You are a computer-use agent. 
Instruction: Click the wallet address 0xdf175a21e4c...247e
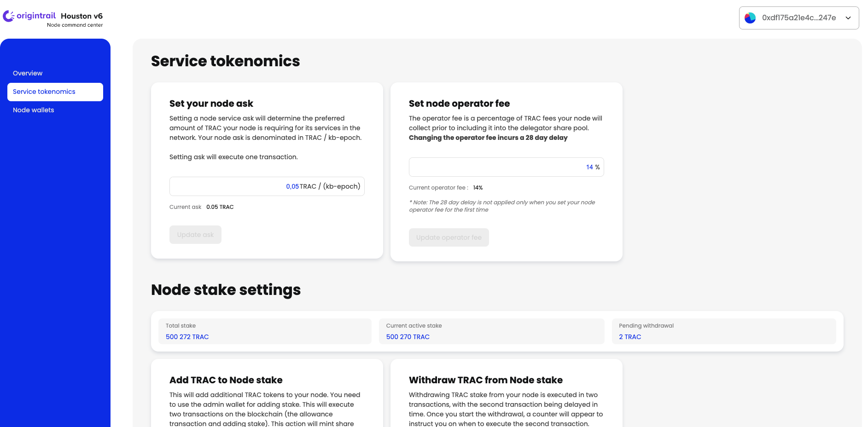(x=799, y=18)
